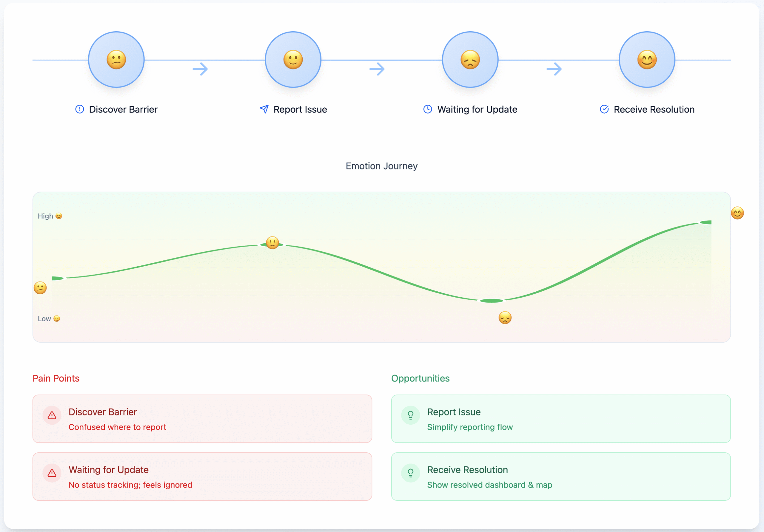
Task: Open the 'Show resolved dashboard & map' opportunity card
Action: (561, 477)
